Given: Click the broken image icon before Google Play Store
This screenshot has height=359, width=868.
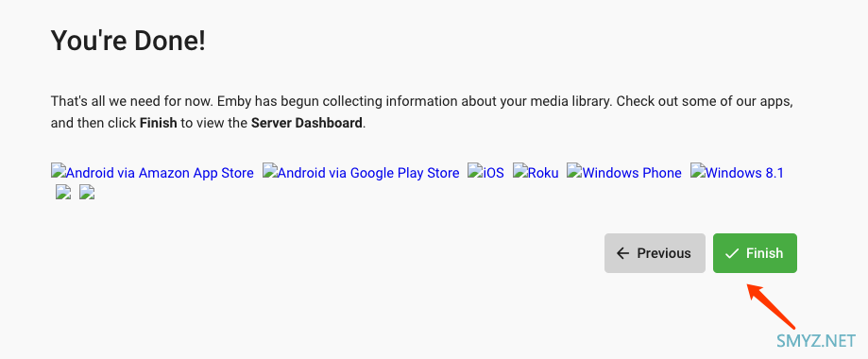Looking at the screenshot, I should click(x=269, y=170).
